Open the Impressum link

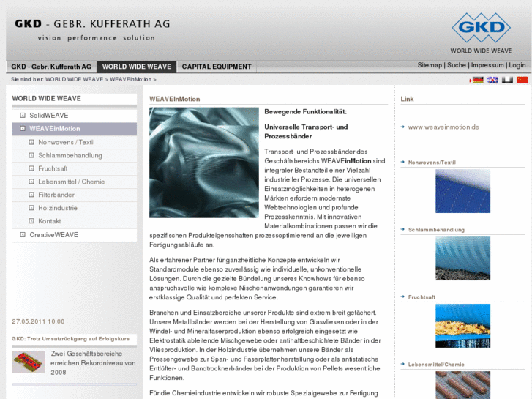pos(487,65)
